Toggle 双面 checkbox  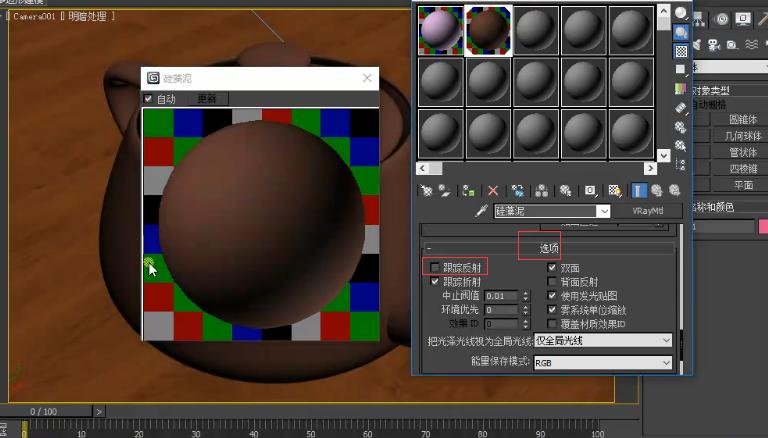tap(552, 268)
